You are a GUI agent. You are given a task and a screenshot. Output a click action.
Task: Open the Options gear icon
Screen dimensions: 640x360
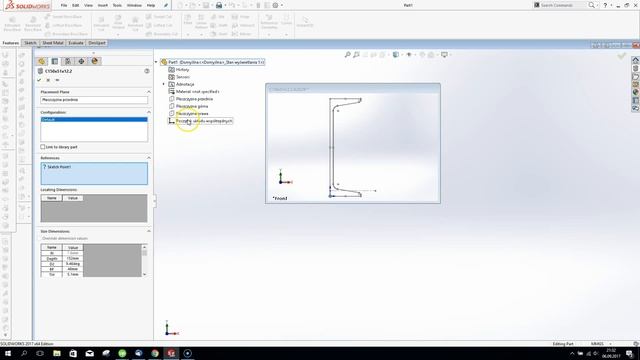276,5
